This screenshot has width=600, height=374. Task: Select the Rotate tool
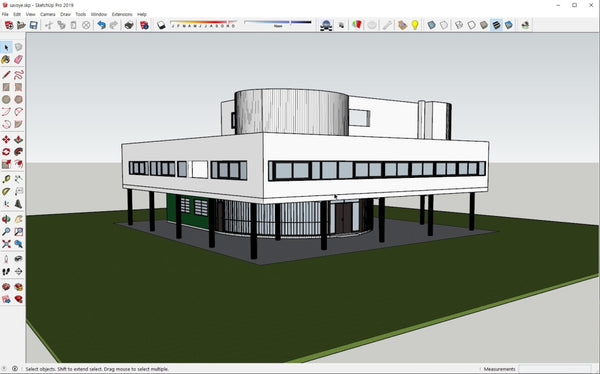click(x=6, y=152)
